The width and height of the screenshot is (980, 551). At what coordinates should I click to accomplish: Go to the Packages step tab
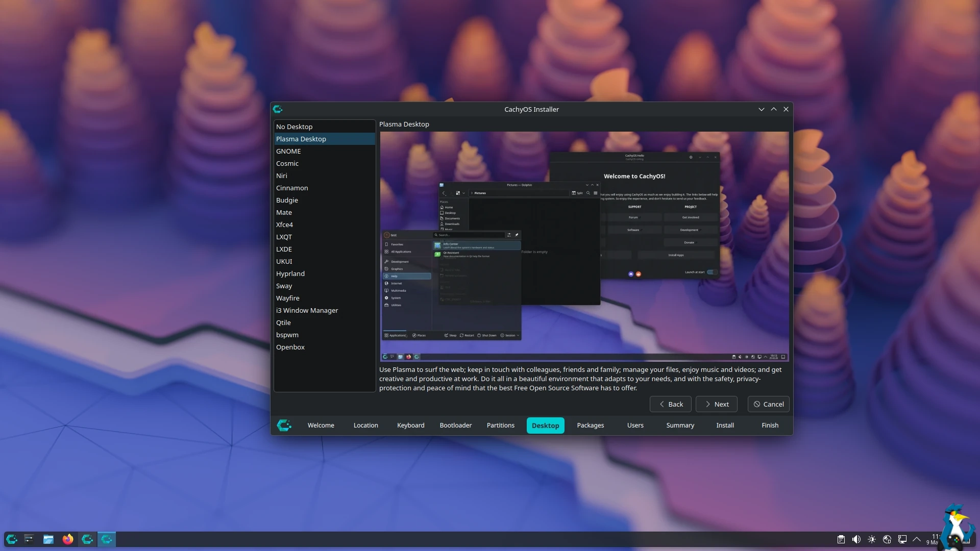click(590, 425)
